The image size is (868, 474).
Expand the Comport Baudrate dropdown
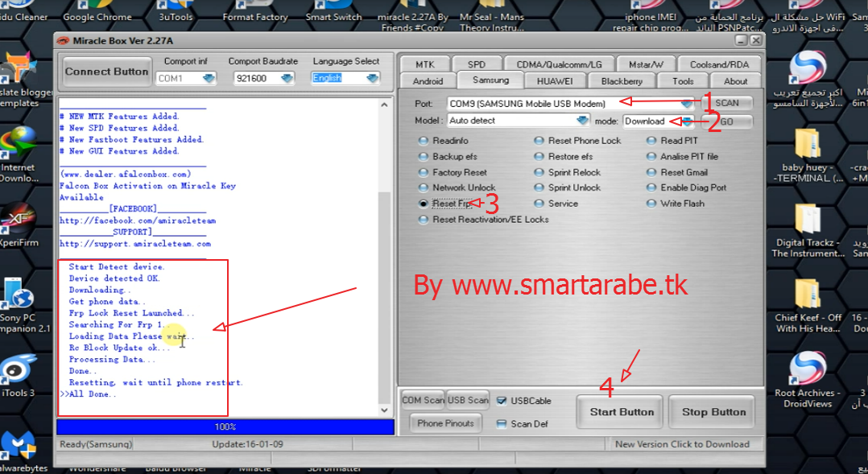point(287,79)
